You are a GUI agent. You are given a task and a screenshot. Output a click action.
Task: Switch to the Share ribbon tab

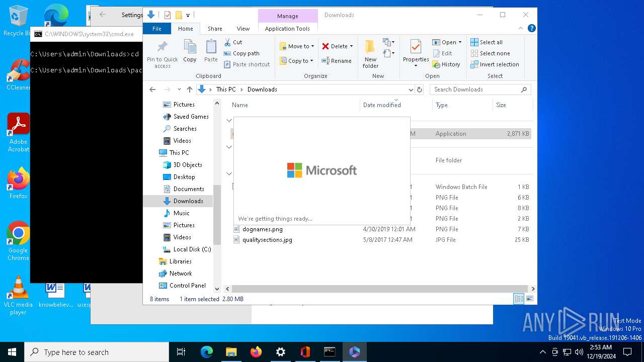pyautogui.click(x=215, y=29)
